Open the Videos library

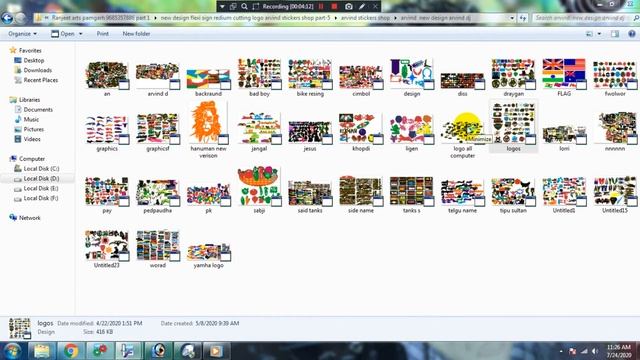(x=32, y=139)
